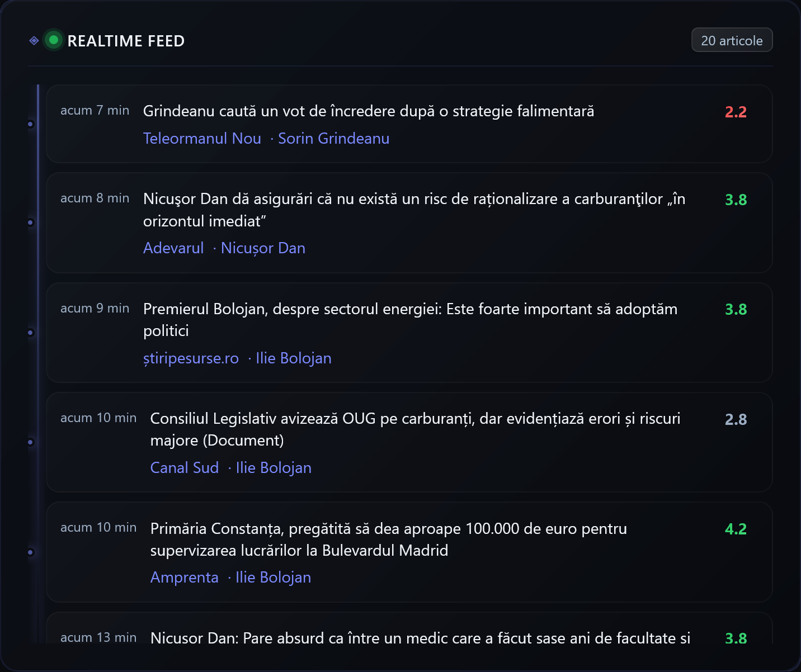Screen dimensions: 801x672
Task: Click the timeline dot beside the 13 min article
Action: (x=30, y=651)
